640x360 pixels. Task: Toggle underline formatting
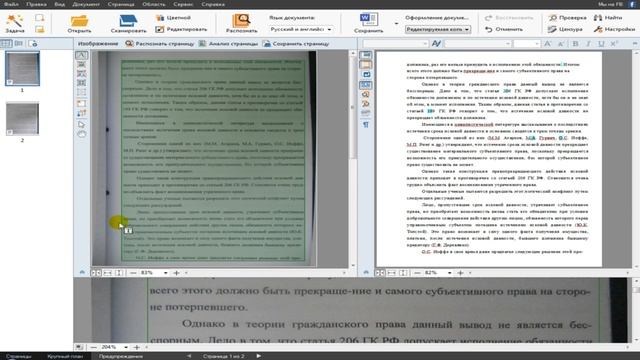[601, 44]
